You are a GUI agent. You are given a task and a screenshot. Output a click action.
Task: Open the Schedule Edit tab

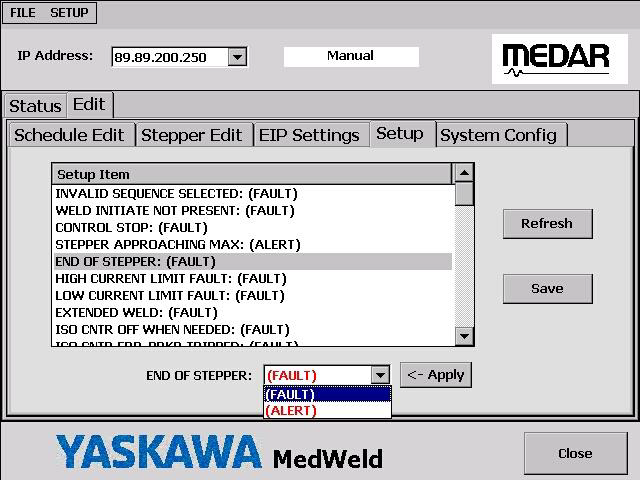(x=71, y=135)
